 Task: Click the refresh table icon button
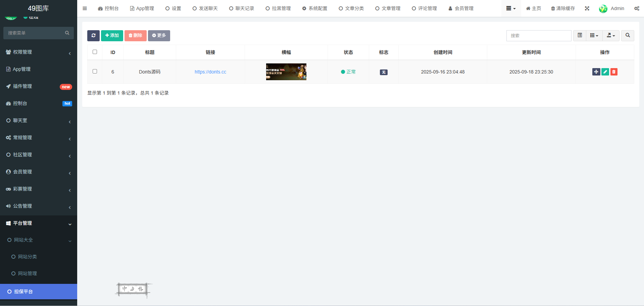pyautogui.click(x=93, y=36)
